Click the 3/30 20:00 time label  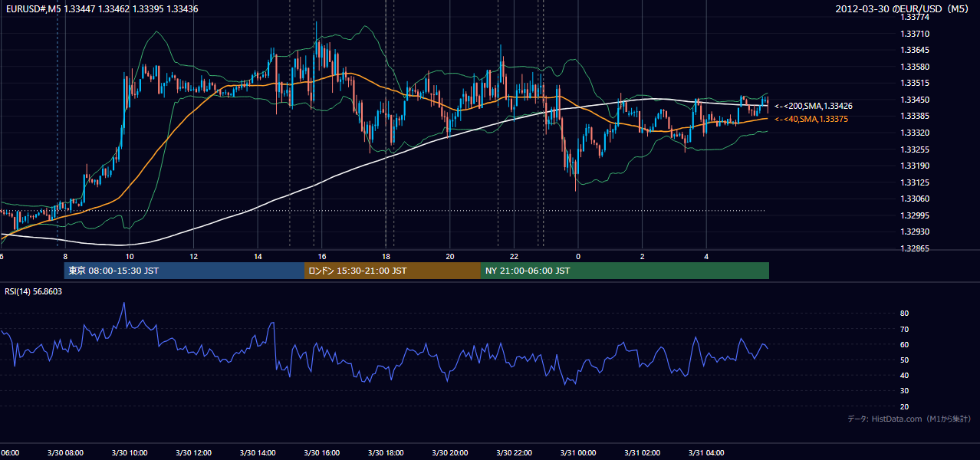point(450,453)
